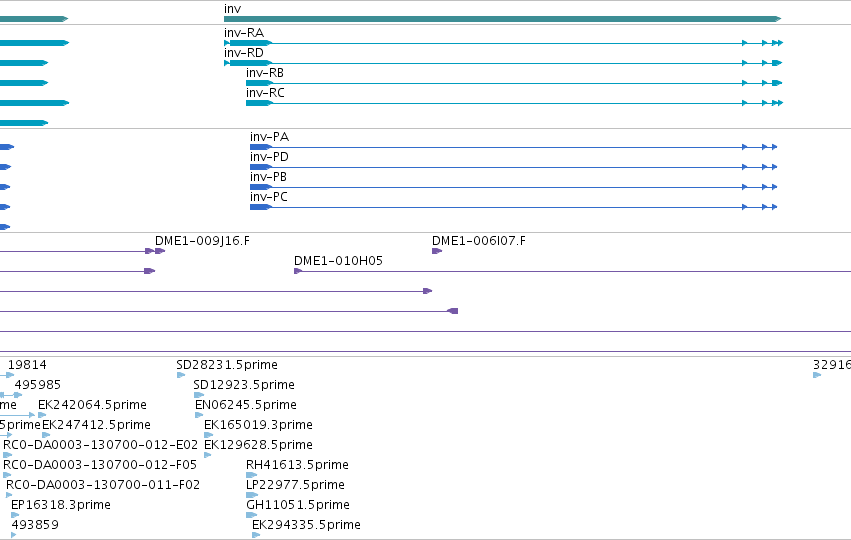
Task: Select the inv-RC transcript label
Action: click(265, 93)
